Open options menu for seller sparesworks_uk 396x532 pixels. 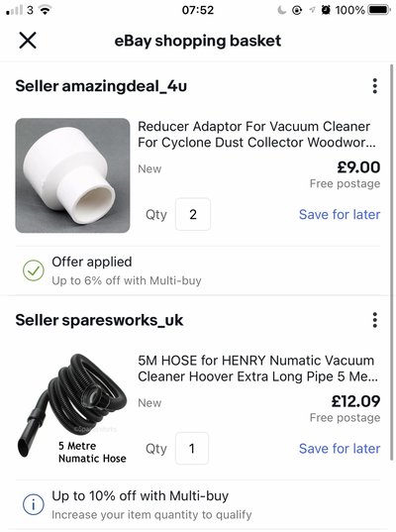374,320
